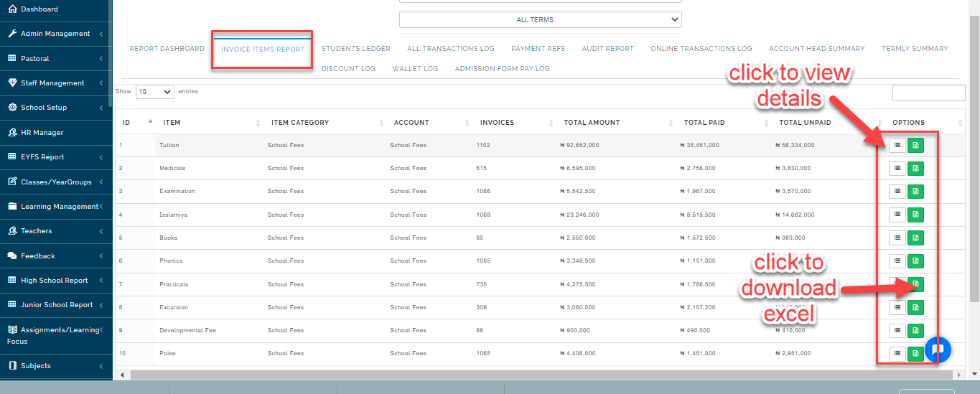980x394 pixels.
Task: Go to All Transactions Log tab
Action: coord(451,49)
